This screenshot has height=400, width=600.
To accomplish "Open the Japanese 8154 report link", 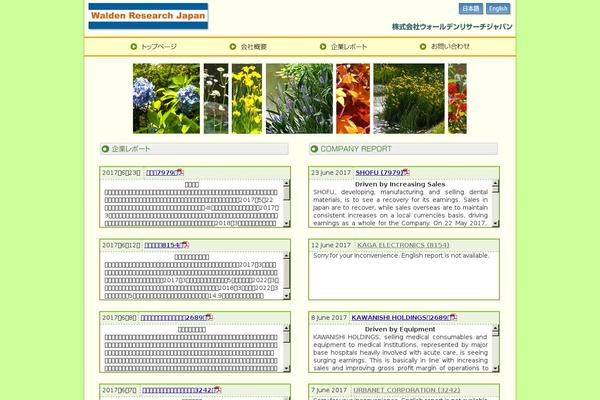I will click(163, 245).
